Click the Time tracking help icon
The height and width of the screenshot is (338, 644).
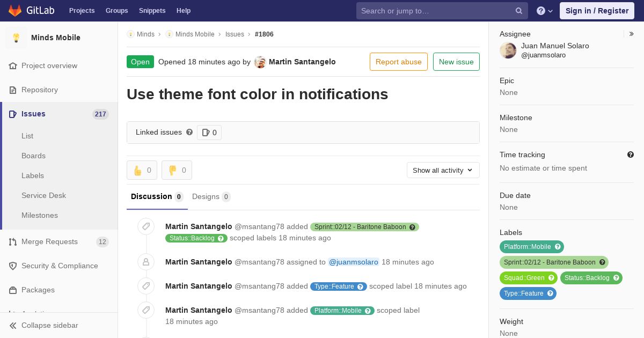pyautogui.click(x=631, y=155)
